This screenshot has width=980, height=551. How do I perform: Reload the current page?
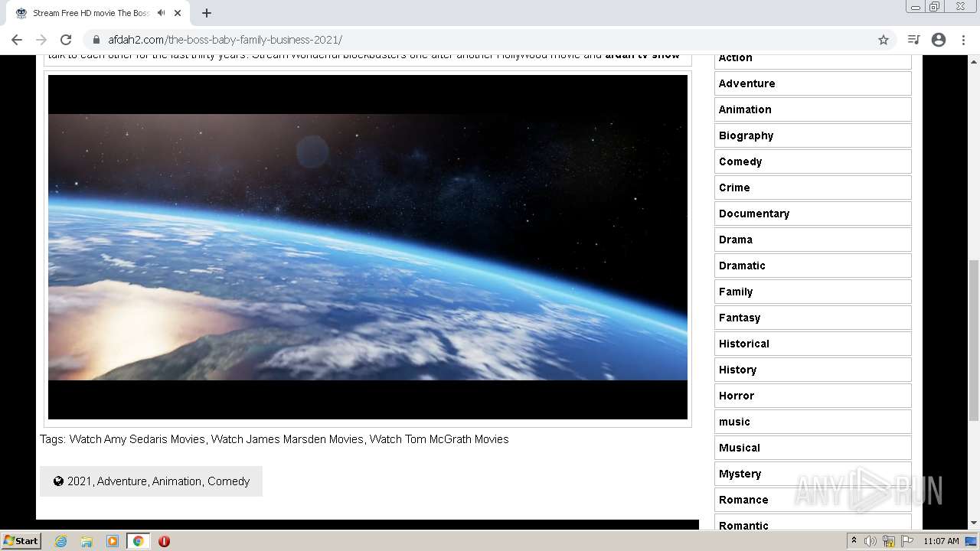coord(66,40)
